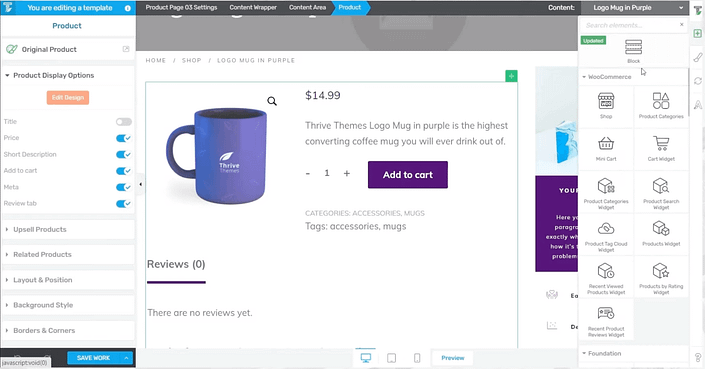705x369 pixels.
Task: Collapse the left sidebar panel arrow
Action: tap(140, 184)
